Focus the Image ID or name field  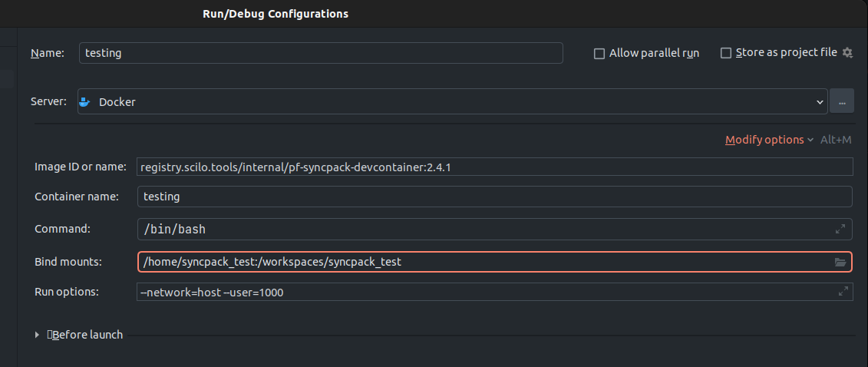(x=494, y=167)
